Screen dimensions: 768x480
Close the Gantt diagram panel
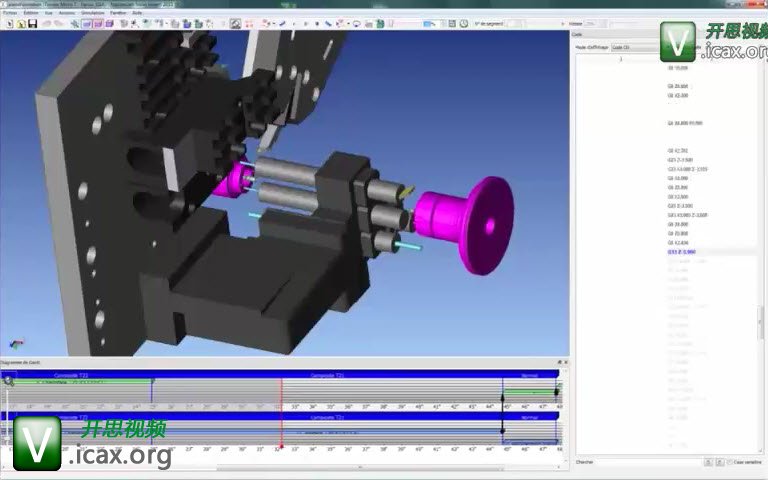[x=566, y=362]
